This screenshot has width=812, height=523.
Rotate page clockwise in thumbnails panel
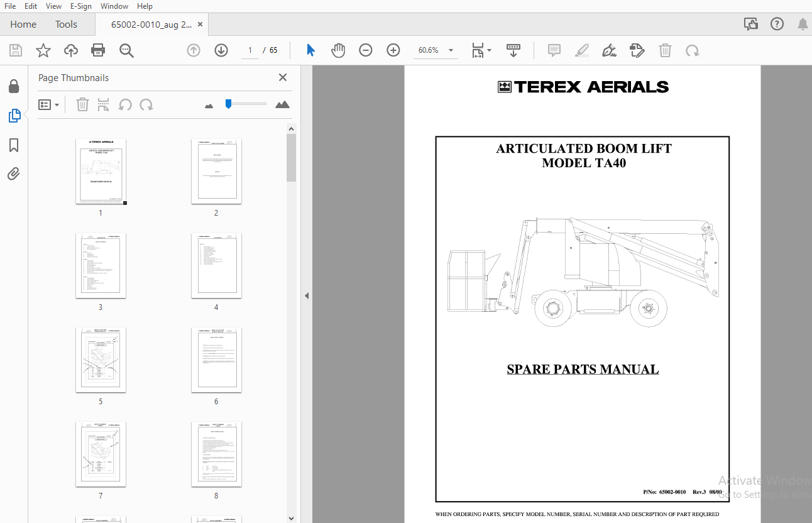coord(146,104)
